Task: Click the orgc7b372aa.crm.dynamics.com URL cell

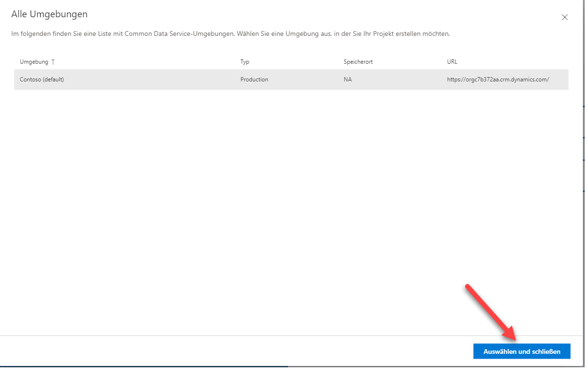Action: coord(498,79)
